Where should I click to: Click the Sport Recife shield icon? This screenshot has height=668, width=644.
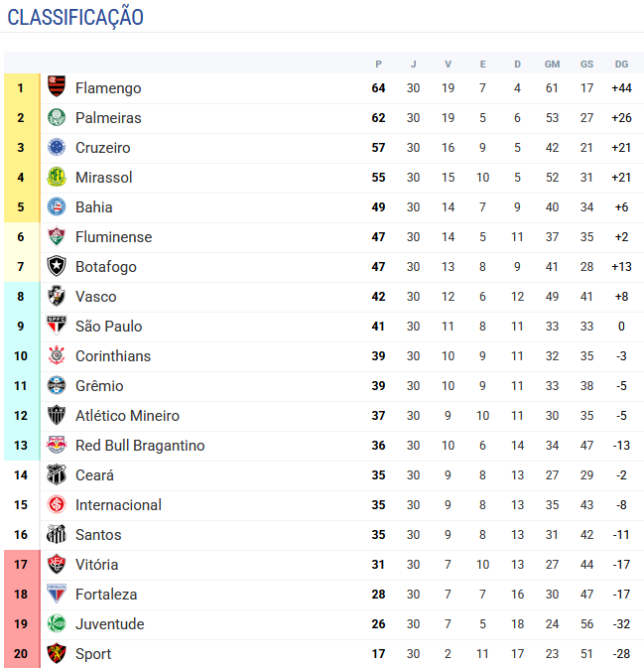[57, 654]
